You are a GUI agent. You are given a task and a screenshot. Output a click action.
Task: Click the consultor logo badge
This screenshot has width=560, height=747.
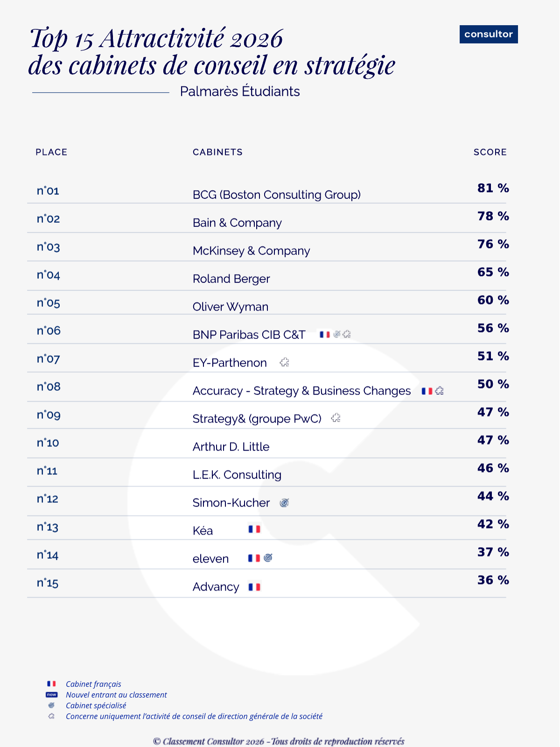click(x=489, y=34)
